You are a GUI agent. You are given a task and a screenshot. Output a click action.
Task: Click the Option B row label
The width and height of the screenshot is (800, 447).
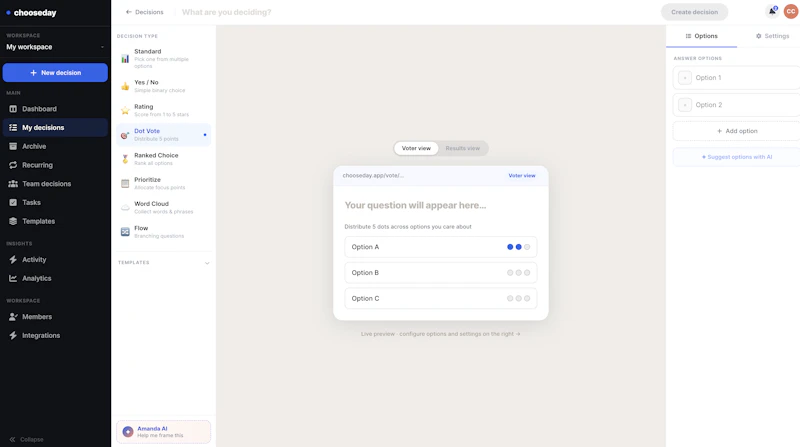tap(365, 273)
